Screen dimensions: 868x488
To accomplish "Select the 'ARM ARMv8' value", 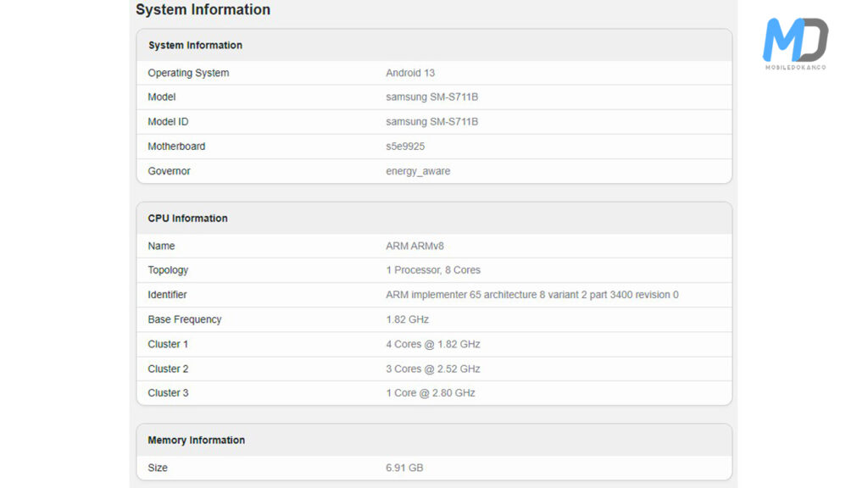I will (415, 247).
